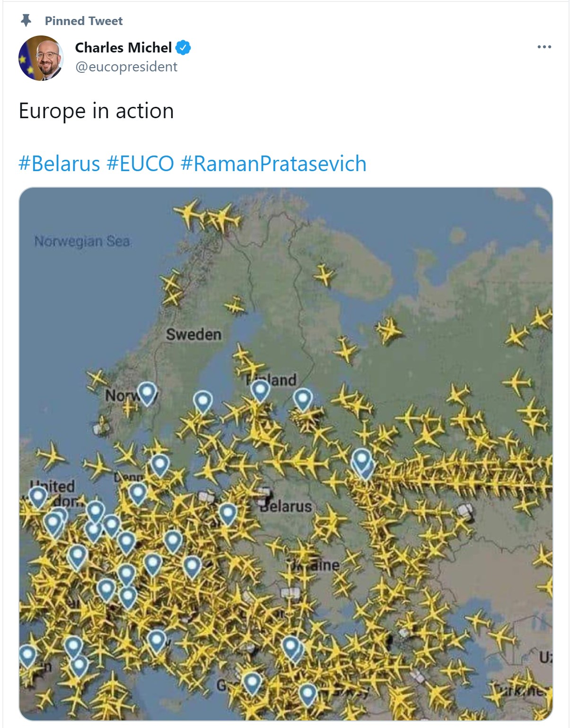Open the Charles Michel display name
Viewport: 570px width, 728px height.
tap(123, 48)
